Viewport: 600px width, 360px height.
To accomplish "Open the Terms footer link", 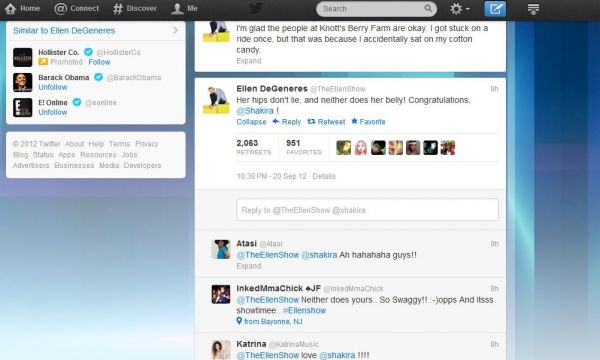I will pos(119,144).
